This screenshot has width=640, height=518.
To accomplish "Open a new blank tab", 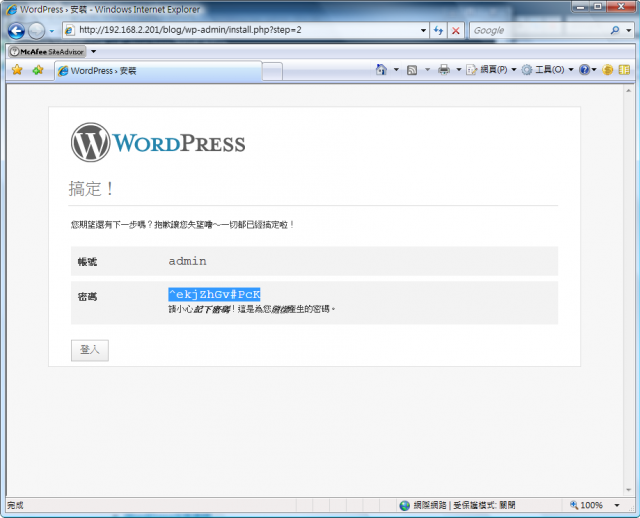I will click(272, 71).
